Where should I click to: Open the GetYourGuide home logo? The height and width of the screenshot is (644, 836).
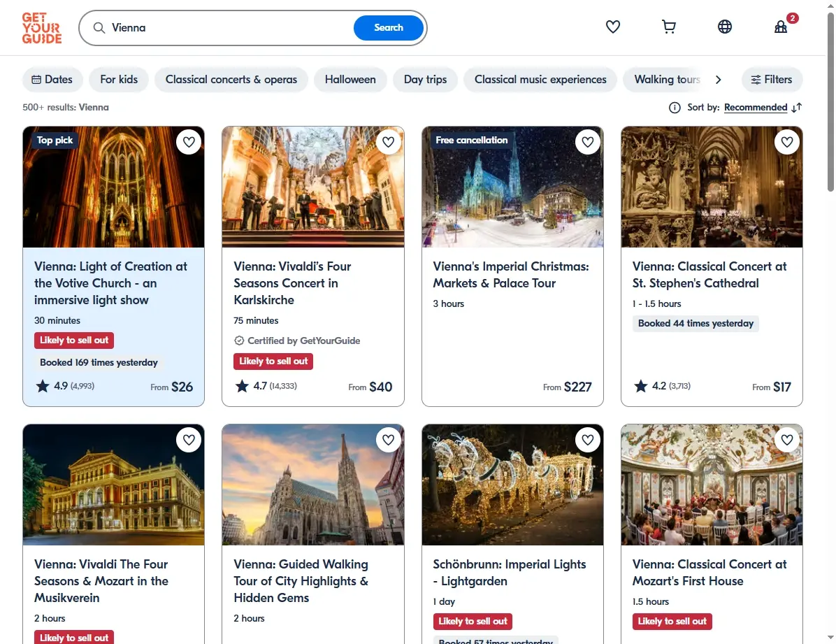point(41,28)
